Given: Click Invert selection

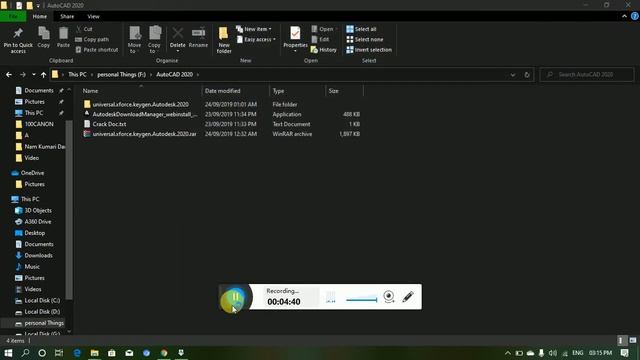Looking at the screenshot, I should click(369, 49).
